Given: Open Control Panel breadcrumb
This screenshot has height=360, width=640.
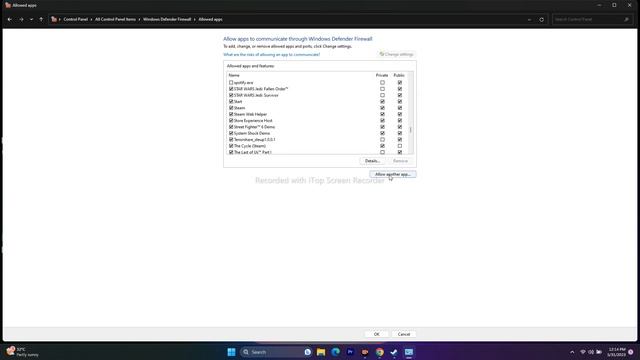Looking at the screenshot, I should click(x=76, y=19).
